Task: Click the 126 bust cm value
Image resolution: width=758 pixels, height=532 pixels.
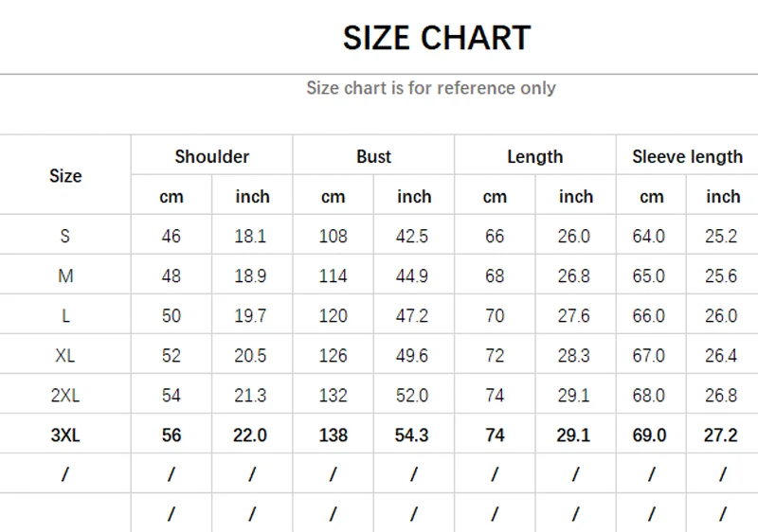Action: click(x=333, y=355)
